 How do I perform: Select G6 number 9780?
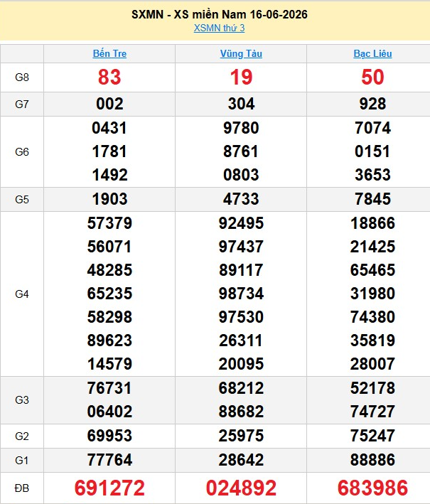tap(241, 128)
